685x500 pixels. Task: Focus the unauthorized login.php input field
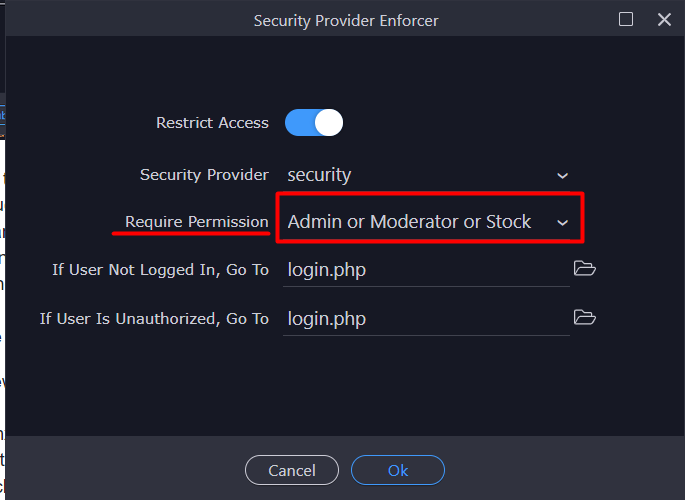(426, 319)
